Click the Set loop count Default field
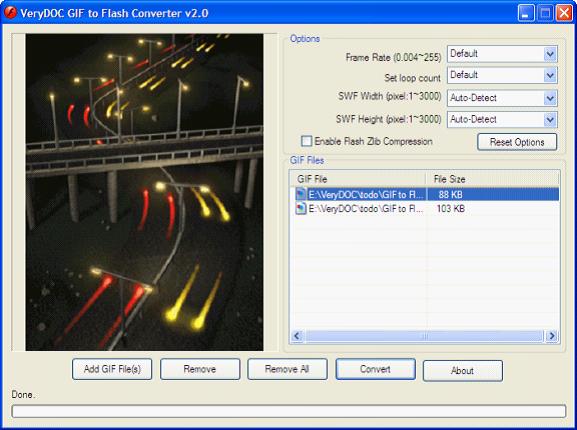Screen dimensions: 577x430 point(496,75)
